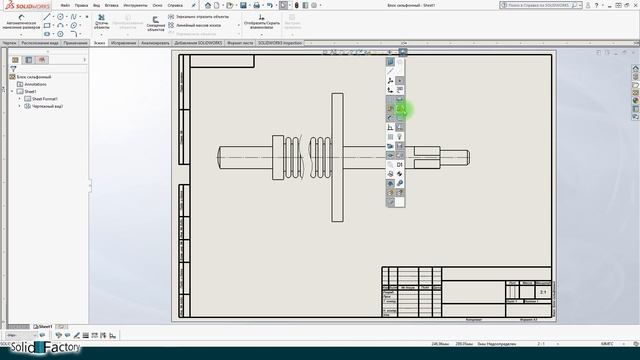Click the user login icon near search box
This screenshot has width=640, height=360.
[588, 5]
